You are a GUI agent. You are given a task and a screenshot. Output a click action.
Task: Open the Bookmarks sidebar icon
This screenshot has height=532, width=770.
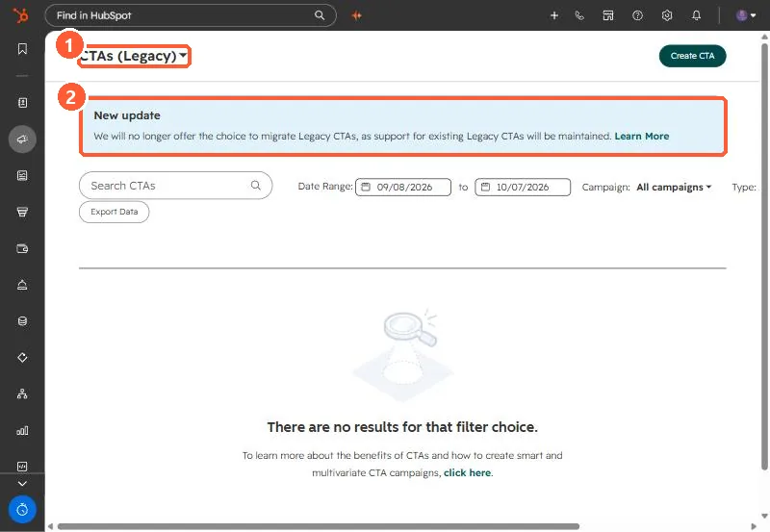click(22, 49)
